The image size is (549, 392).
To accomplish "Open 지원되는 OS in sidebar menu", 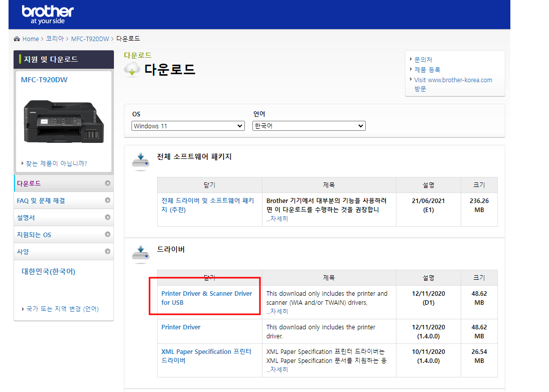I will [x=64, y=235].
